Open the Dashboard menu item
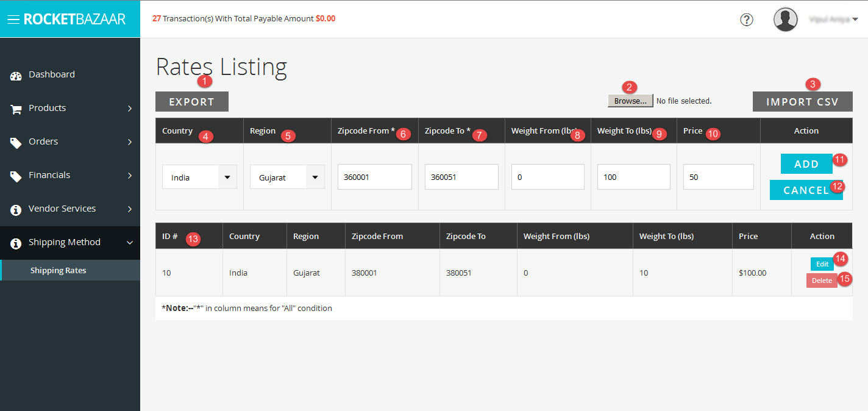This screenshot has height=411, width=868. tap(52, 74)
